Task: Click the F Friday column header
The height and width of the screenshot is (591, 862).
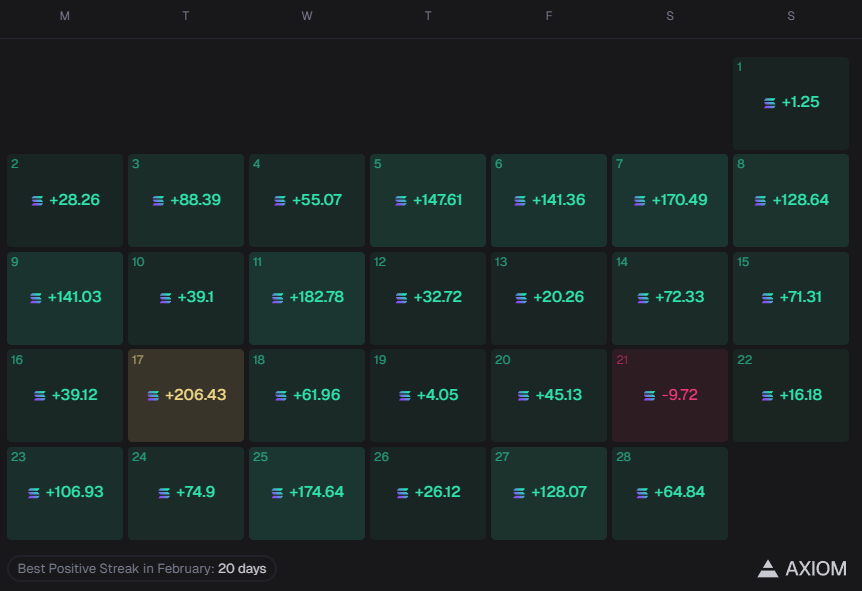Action: pos(549,16)
